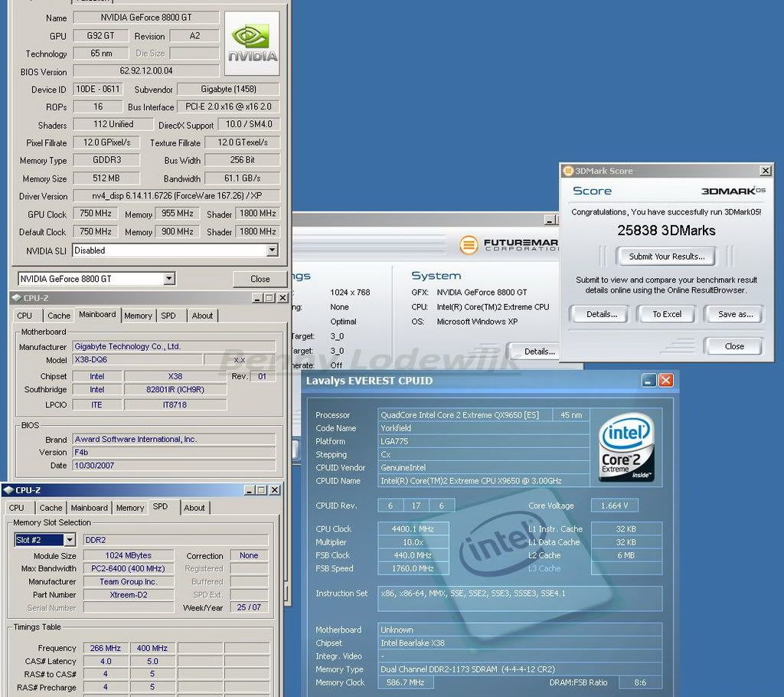Click Week/Year value 25 / 07
The width and height of the screenshot is (784, 697).
pos(249,607)
